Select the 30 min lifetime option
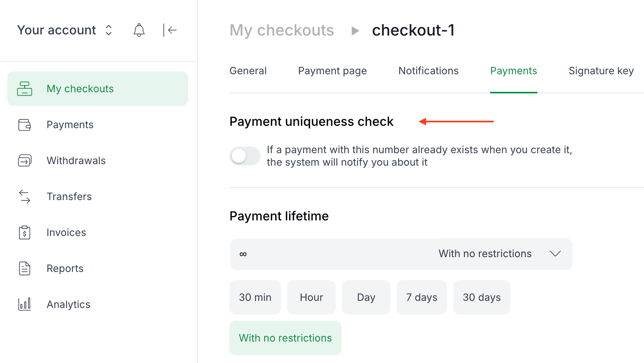Screen dimensions: 644x363 255,297
